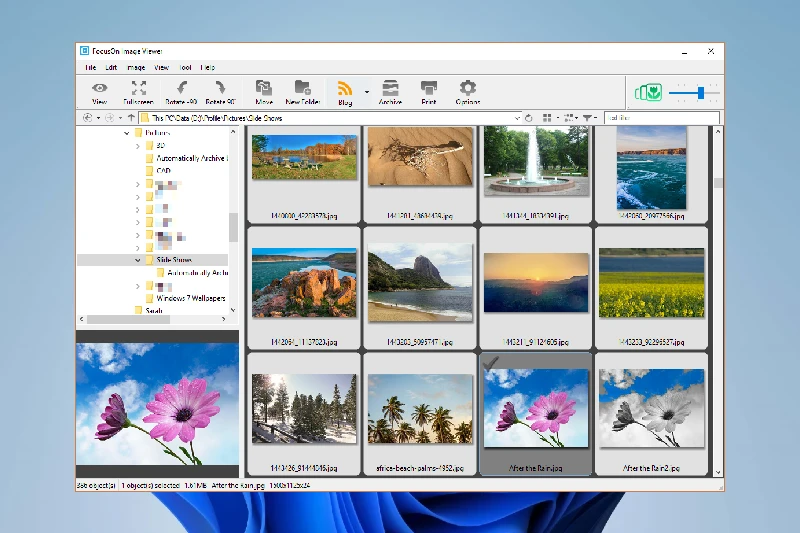Viewport: 800px width, 533px height.
Task: Select Windows 7 Wallpapers folder
Action: point(190,298)
